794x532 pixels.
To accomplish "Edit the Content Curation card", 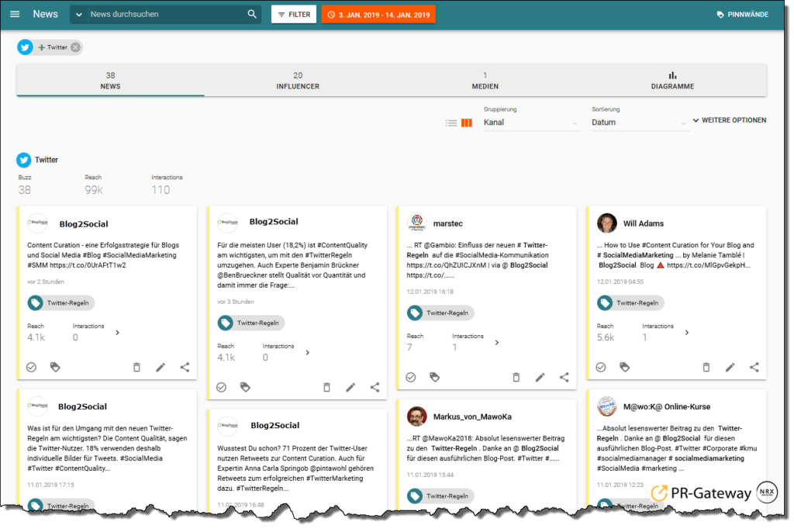I will [x=161, y=368].
